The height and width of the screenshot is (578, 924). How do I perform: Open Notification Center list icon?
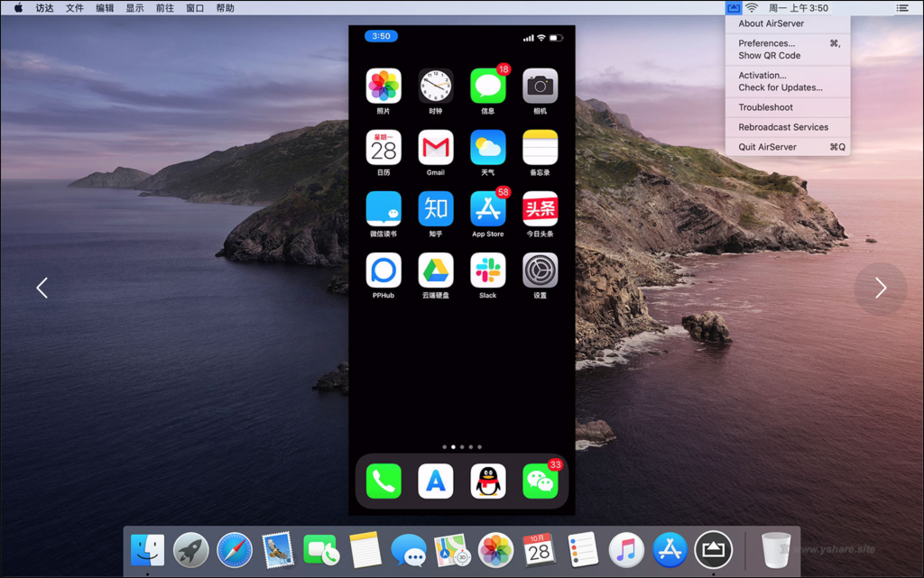902,7
